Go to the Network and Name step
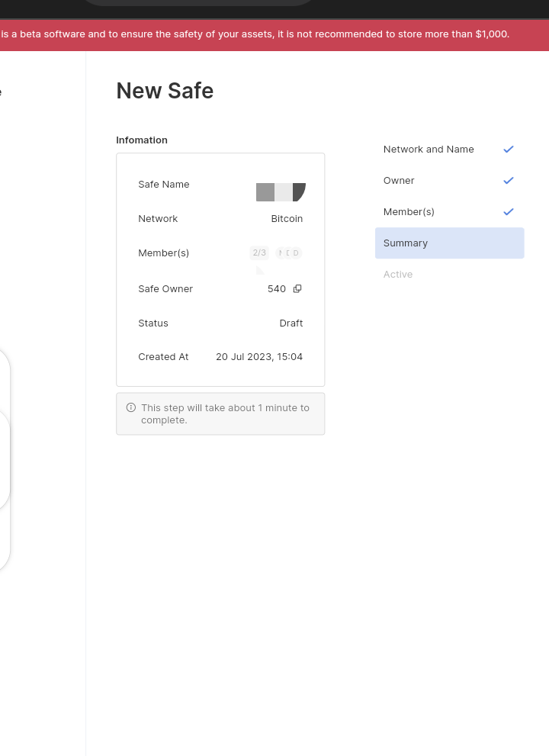The width and height of the screenshot is (549, 756). (x=429, y=150)
